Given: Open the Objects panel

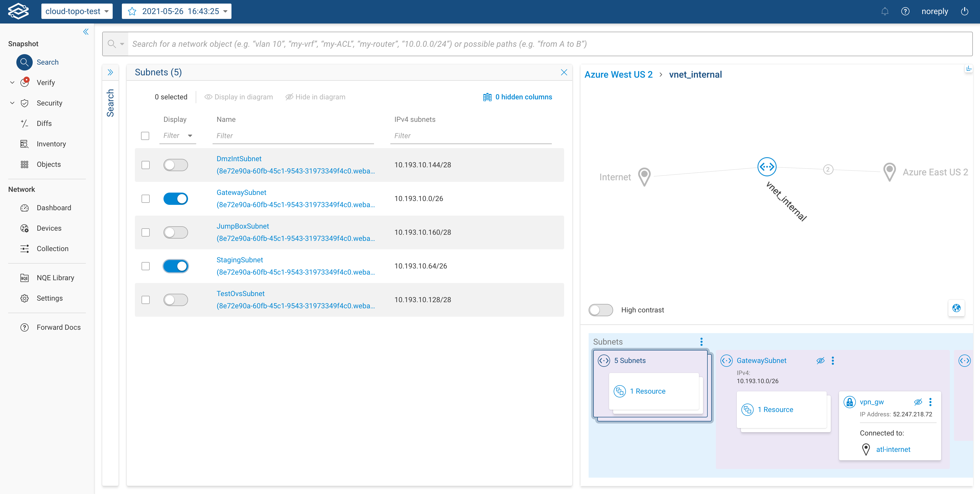Looking at the screenshot, I should (49, 164).
